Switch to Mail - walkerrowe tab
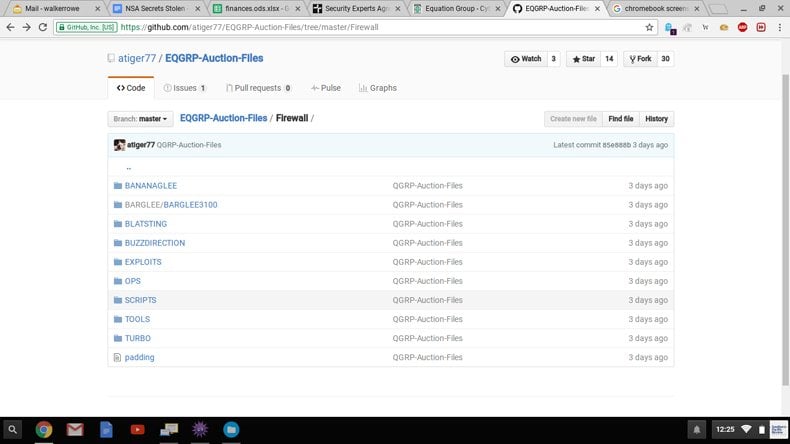The width and height of the screenshot is (790, 444). (52, 9)
